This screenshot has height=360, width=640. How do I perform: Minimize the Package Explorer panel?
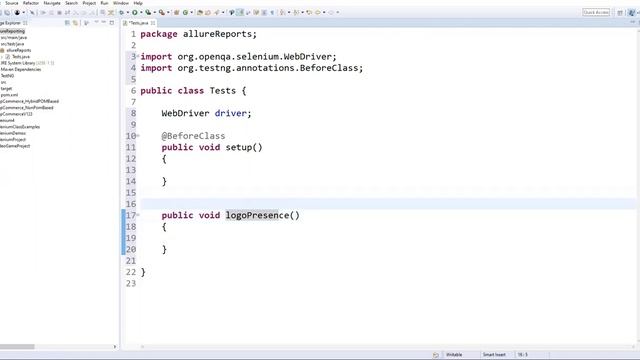point(104,22)
